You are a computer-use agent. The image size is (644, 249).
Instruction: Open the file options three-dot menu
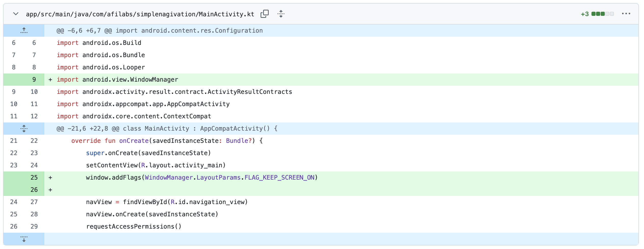tap(626, 14)
